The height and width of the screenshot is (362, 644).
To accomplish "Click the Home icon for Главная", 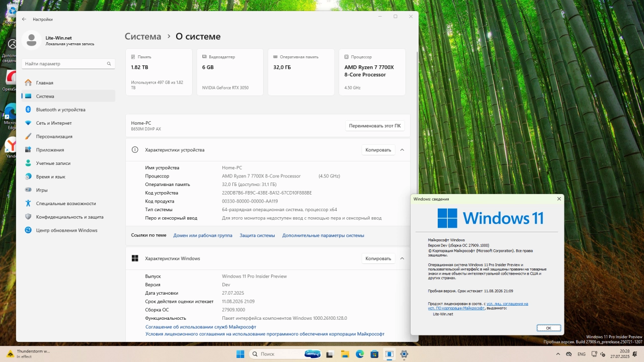I will click(28, 82).
